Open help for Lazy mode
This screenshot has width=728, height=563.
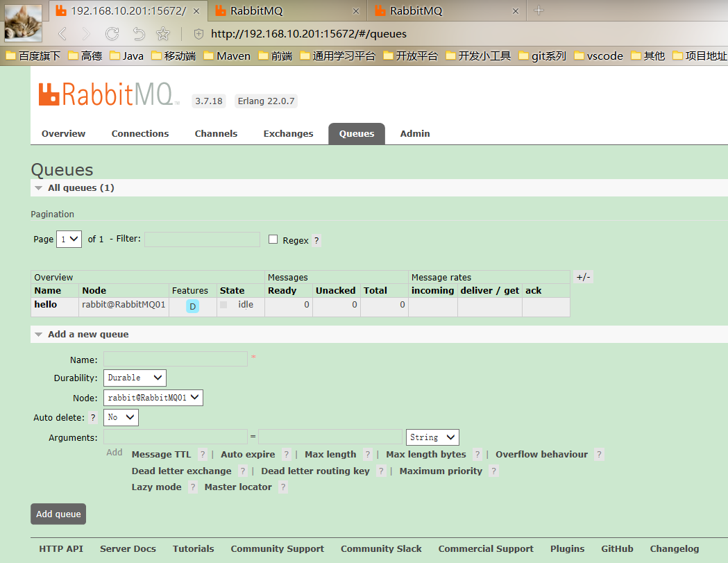193,487
